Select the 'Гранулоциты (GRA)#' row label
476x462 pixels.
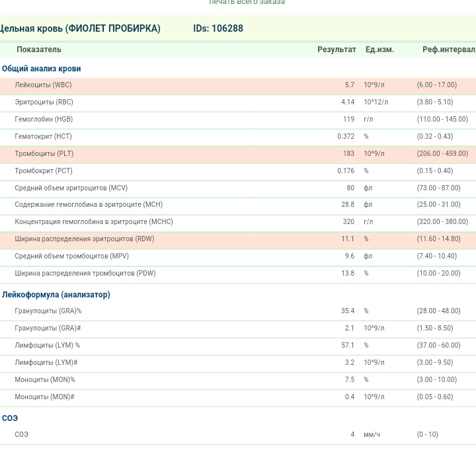(48, 328)
